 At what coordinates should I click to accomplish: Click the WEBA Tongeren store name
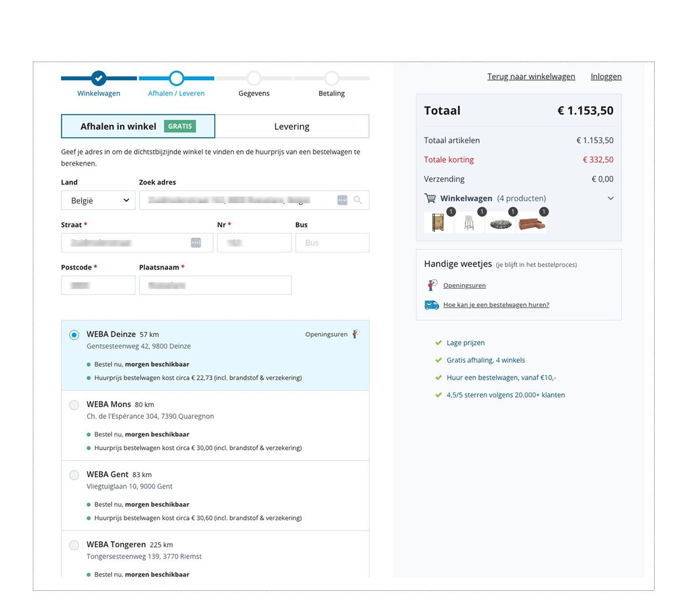116,545
